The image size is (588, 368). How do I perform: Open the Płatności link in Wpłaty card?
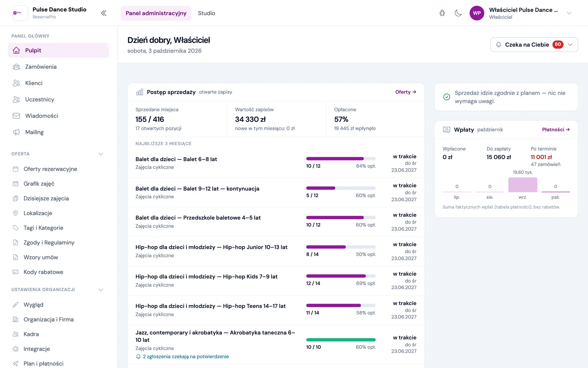click(556, 130)
